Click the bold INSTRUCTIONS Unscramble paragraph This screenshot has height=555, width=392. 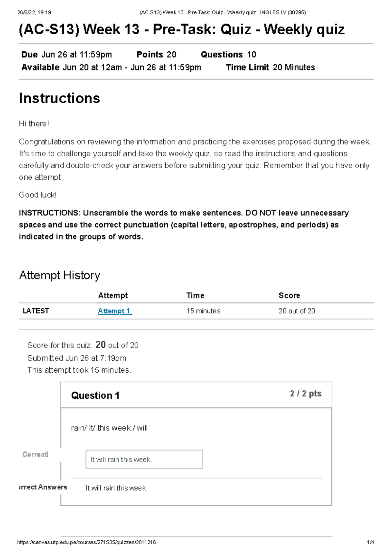tap(184, 225)
